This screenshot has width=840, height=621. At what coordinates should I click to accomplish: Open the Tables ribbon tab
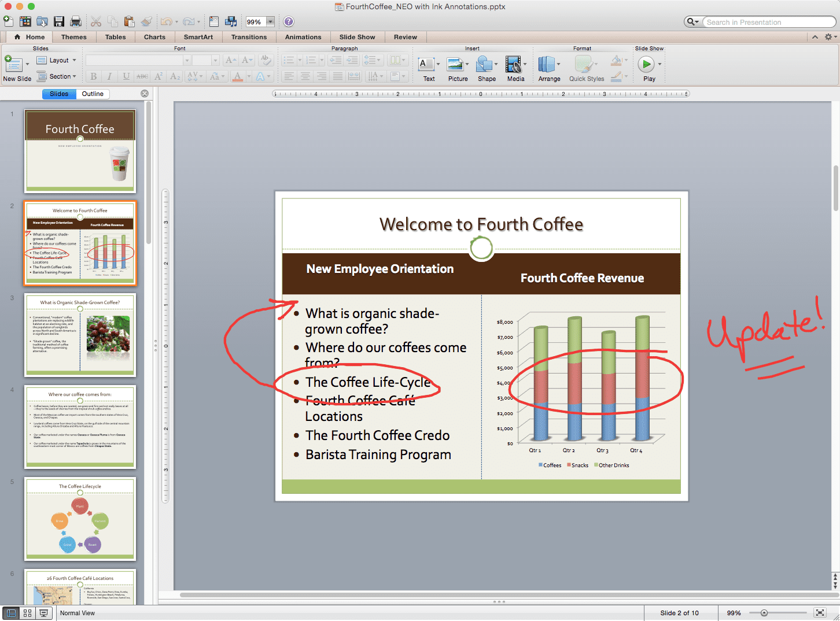[116, 37]
